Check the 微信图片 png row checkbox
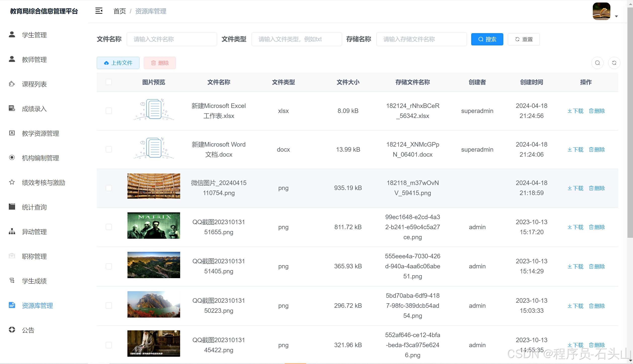The height and width of the screenshot is (364, 633). coord(109,188)
